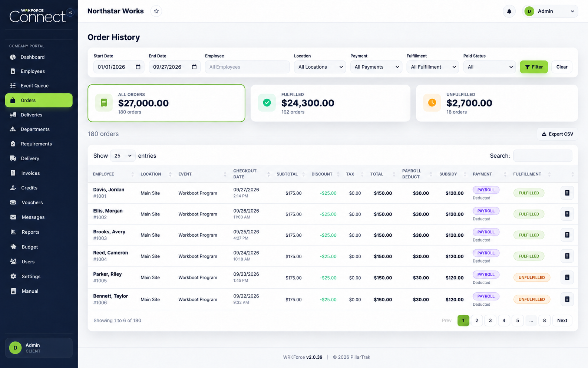This screenshot has height=368, width=588.
Task: Open the Admin CLIENT profile card in sidebar
Action: click(39, 348)
